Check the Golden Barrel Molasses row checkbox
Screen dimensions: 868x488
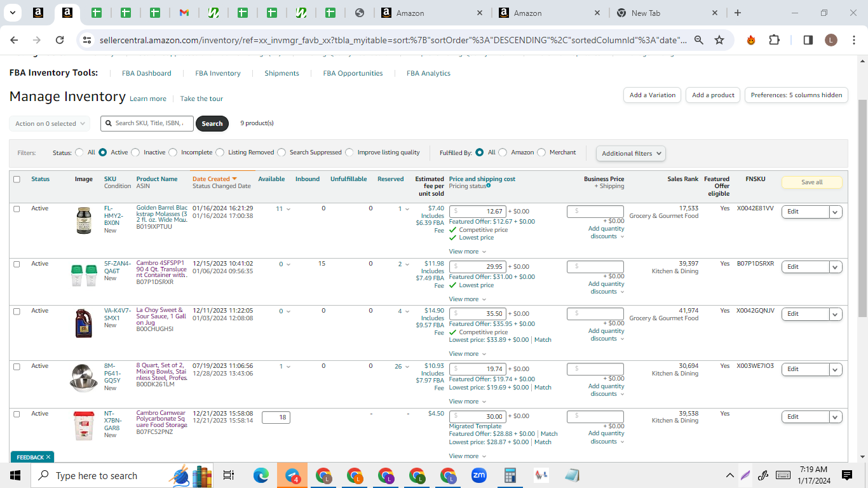[17, 208]
